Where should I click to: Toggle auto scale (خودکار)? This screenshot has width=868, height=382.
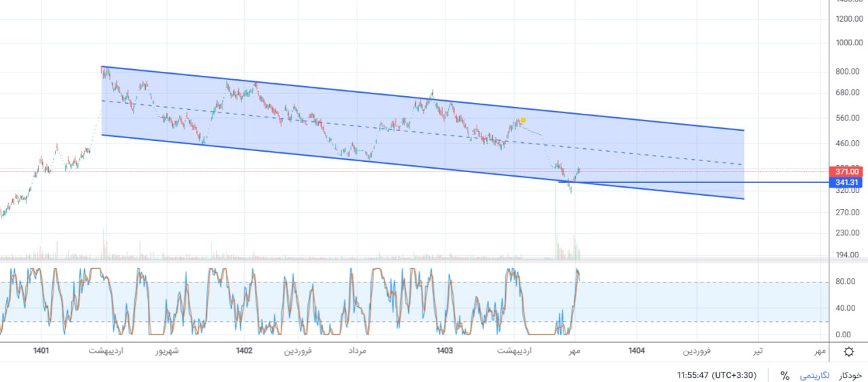[x=850, y=375]
